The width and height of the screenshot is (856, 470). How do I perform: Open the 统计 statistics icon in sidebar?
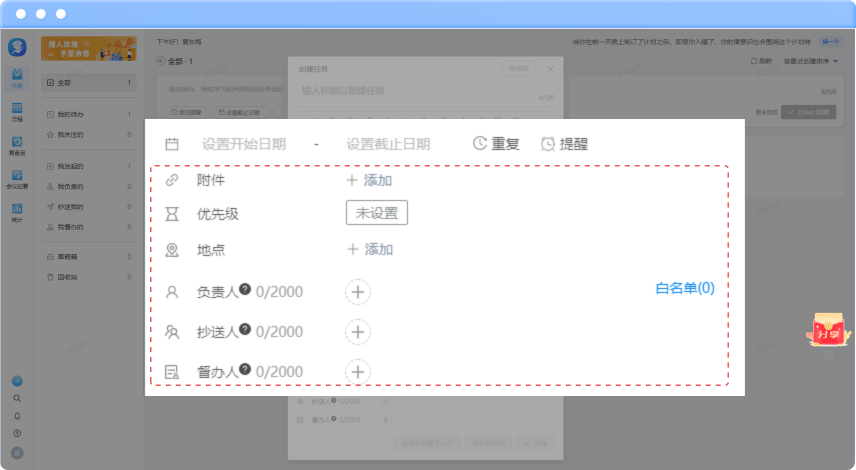[x=17, y=210]
